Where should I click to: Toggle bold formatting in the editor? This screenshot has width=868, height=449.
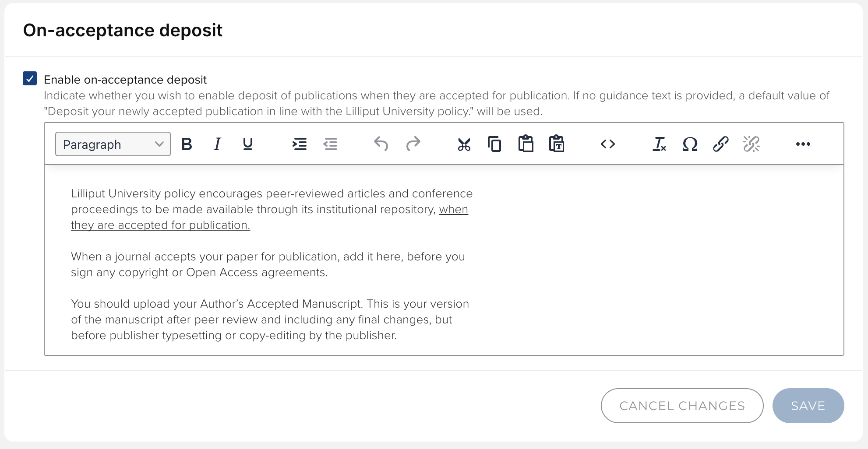coord(187,144)
